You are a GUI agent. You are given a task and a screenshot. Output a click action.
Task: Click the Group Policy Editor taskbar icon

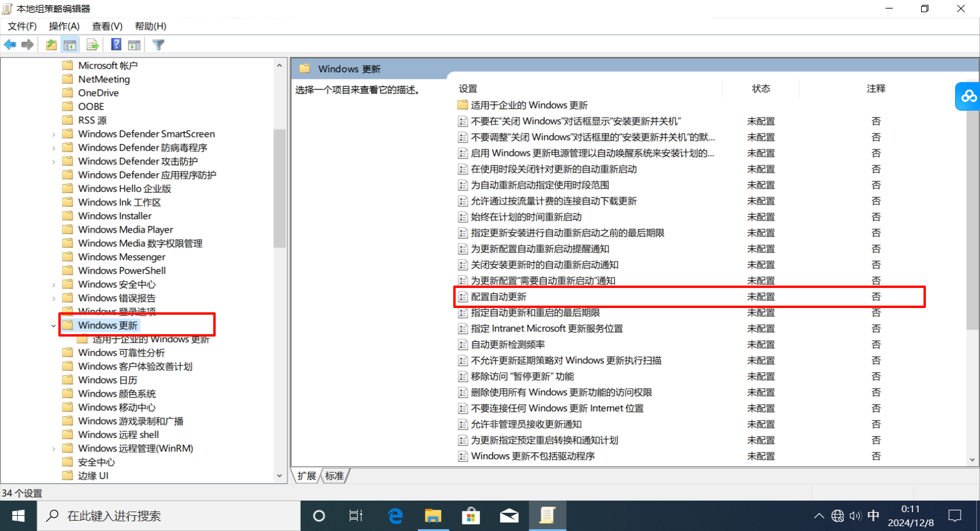pyautogui.click(x=547, y=516)
